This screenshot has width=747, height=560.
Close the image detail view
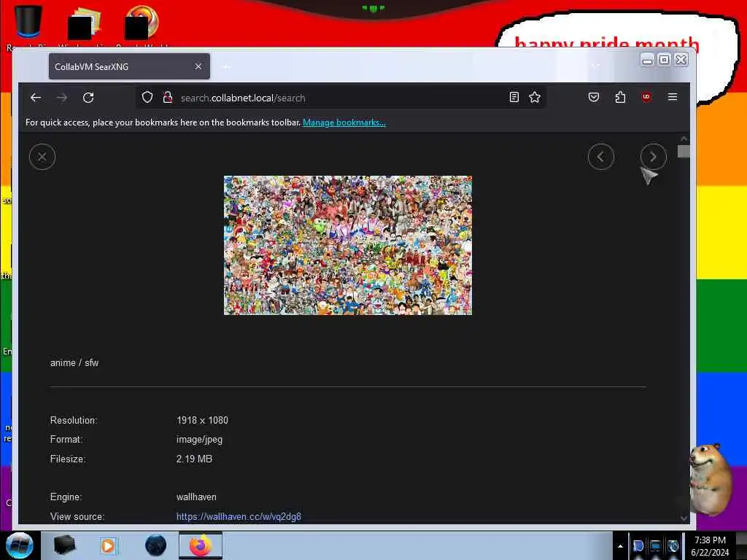tap(42, 157)
